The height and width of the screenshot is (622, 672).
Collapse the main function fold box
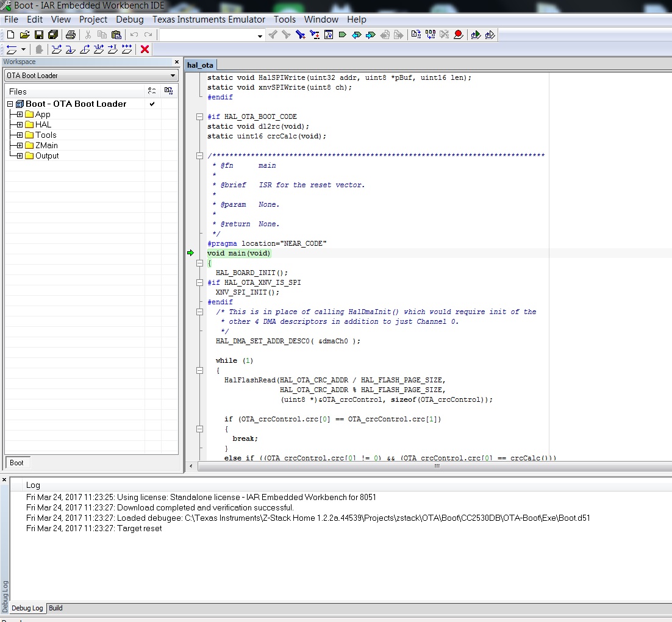coord(199,263)
